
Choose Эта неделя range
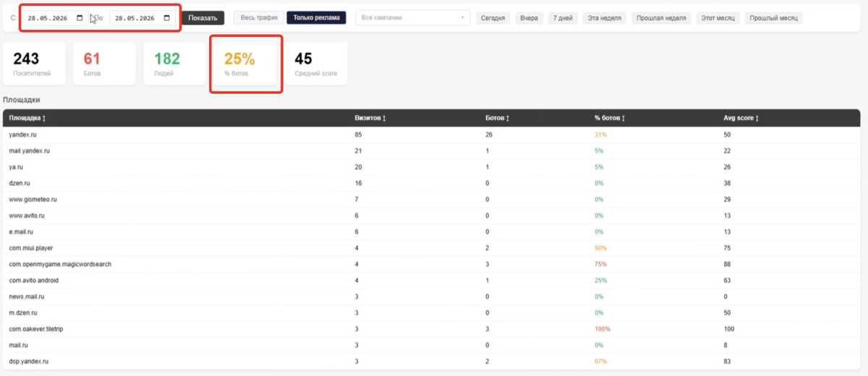(604, 18)
